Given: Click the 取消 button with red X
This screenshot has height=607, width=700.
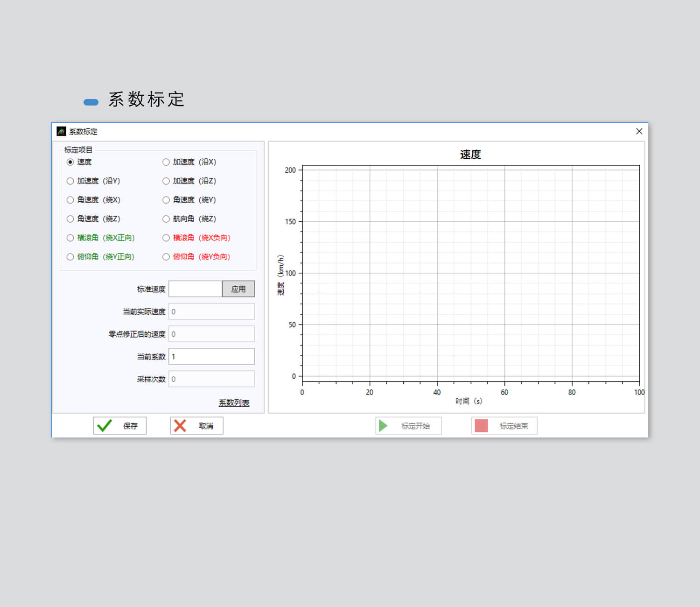Looking at the screenshot, I should (196, 426).
